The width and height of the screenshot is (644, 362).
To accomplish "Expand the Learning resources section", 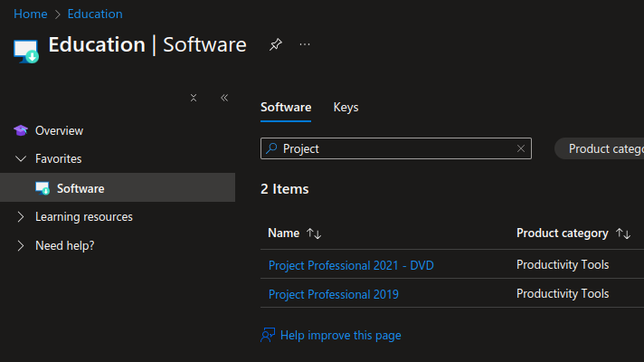I will 21,217.
